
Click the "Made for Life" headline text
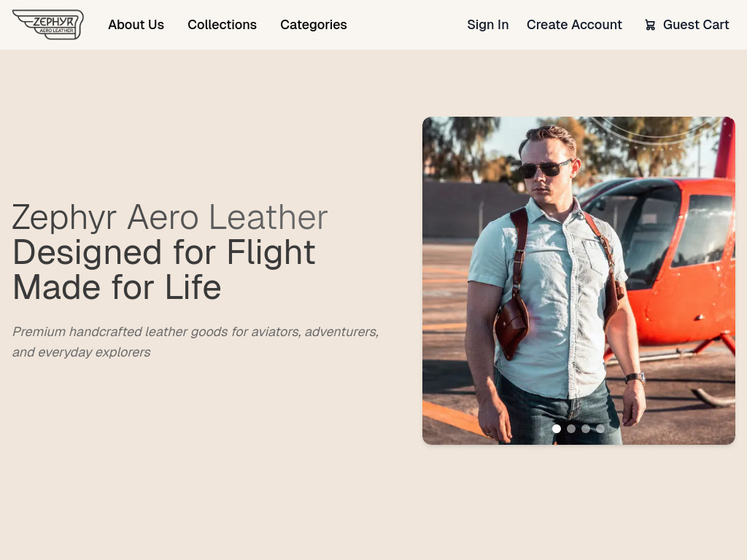(x=117, y=287)
